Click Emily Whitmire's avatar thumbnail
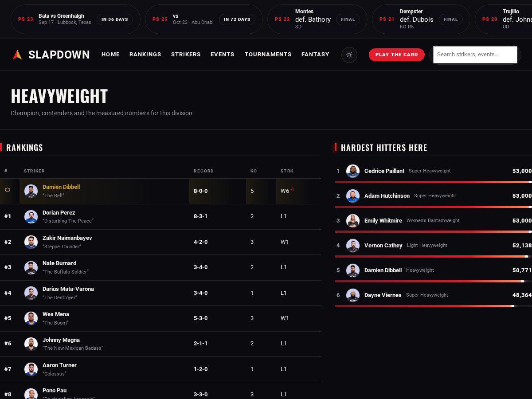 tap(353, 221)
